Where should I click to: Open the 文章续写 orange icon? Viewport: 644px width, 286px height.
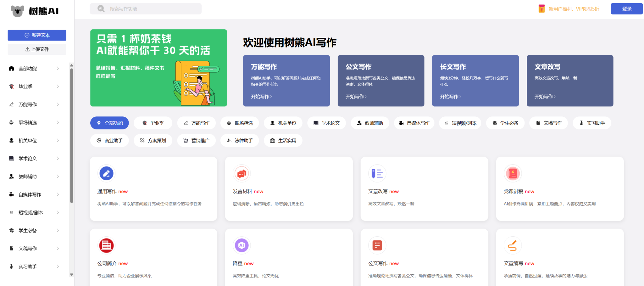point(513,245)
